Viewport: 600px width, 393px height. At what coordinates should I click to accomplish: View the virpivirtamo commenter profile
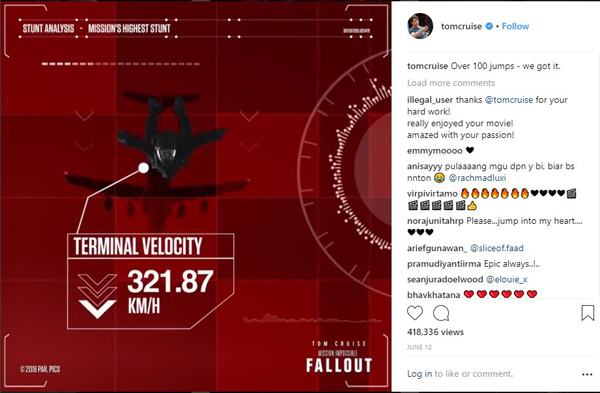[432, 194]
